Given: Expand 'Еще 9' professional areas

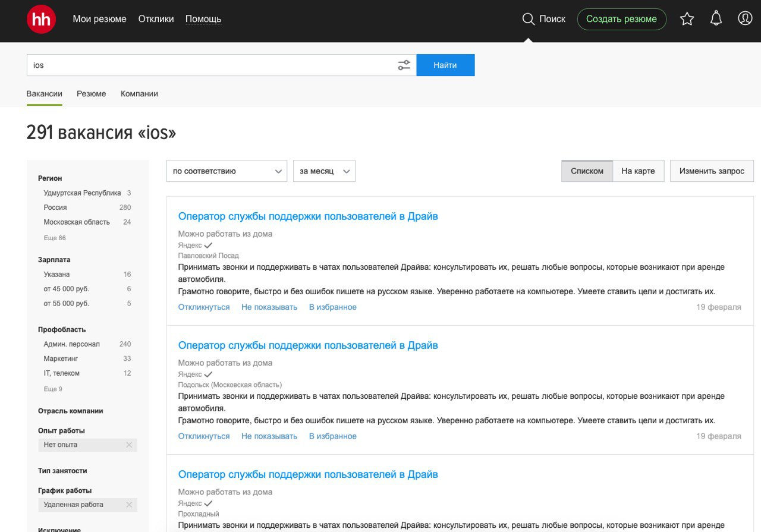Looking at the screenshot, I should click(x=53, y=389).
